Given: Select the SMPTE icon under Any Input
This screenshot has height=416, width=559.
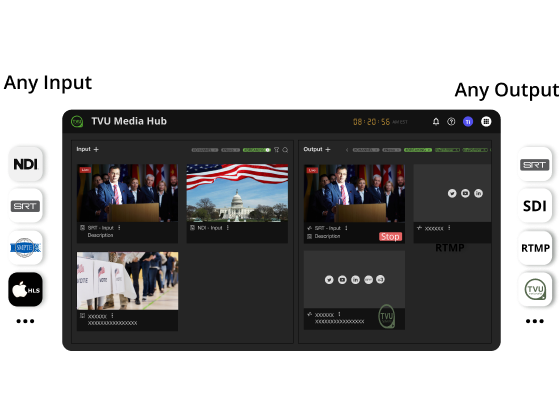Looking at the screenshot, I should tap(25, 248).
